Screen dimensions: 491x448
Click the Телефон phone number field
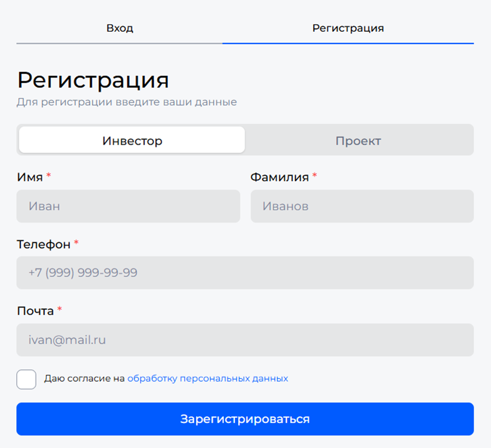pos(245,273)
